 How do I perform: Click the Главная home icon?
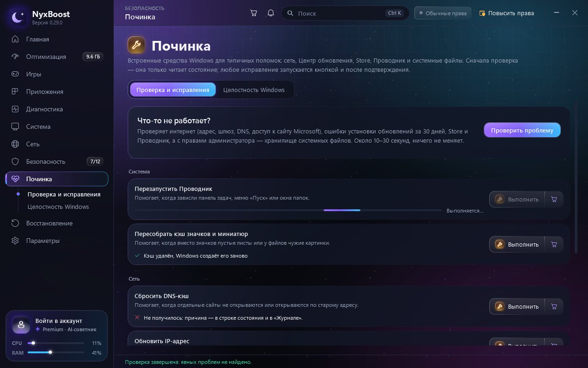pos(16,39)
